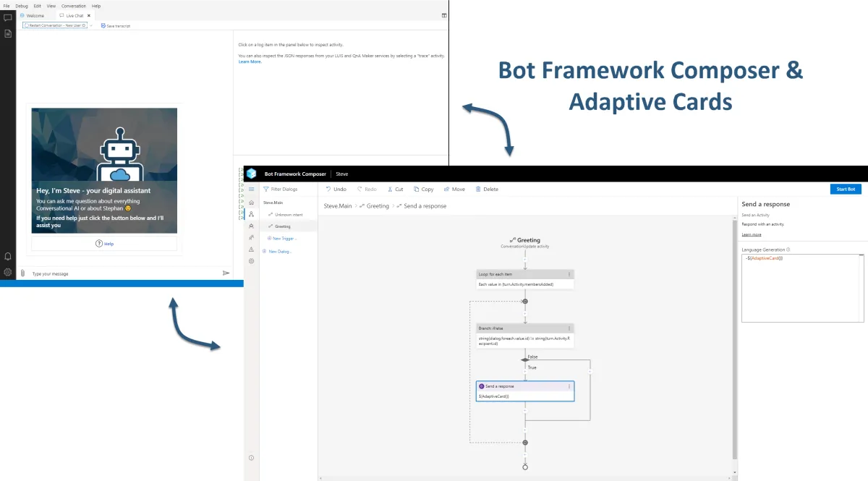Expand the Restart Conversation dropdown arrow
Image resolution: width=868 pixels, height=481 pixels.
(91, 25)
